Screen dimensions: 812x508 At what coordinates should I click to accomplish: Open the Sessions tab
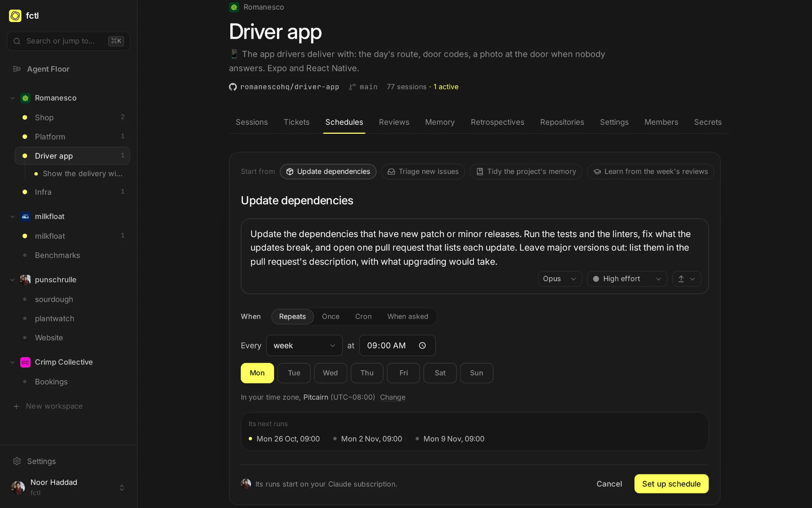click(x=252, y=122)
